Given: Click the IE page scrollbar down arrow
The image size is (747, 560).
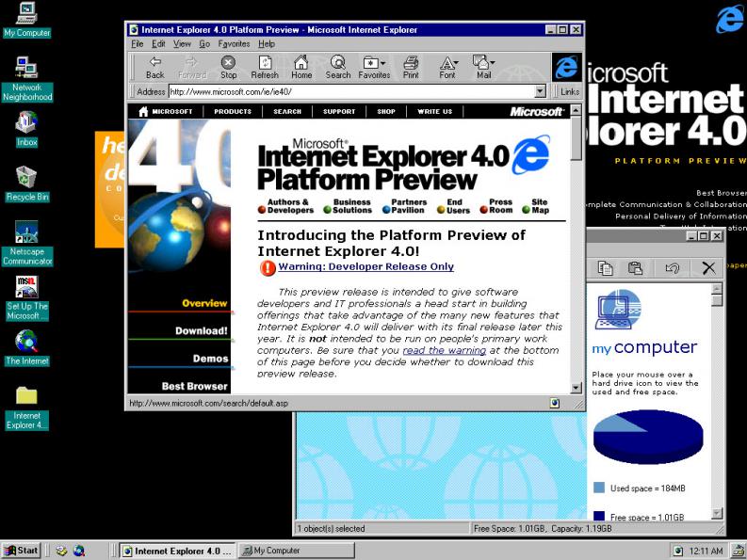Looking at the screenshot, I should (x=576, y=388).
